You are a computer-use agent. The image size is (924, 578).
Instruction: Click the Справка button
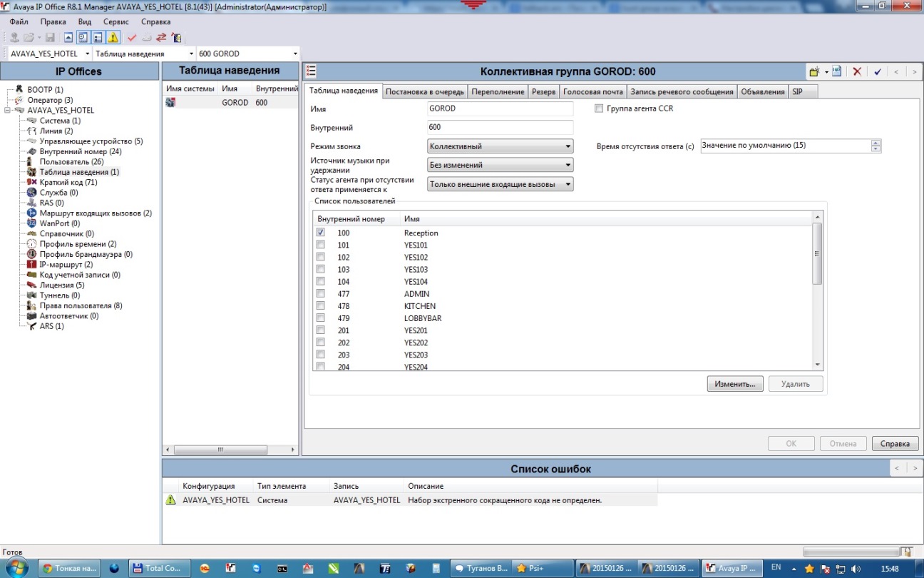click(895, 443)
